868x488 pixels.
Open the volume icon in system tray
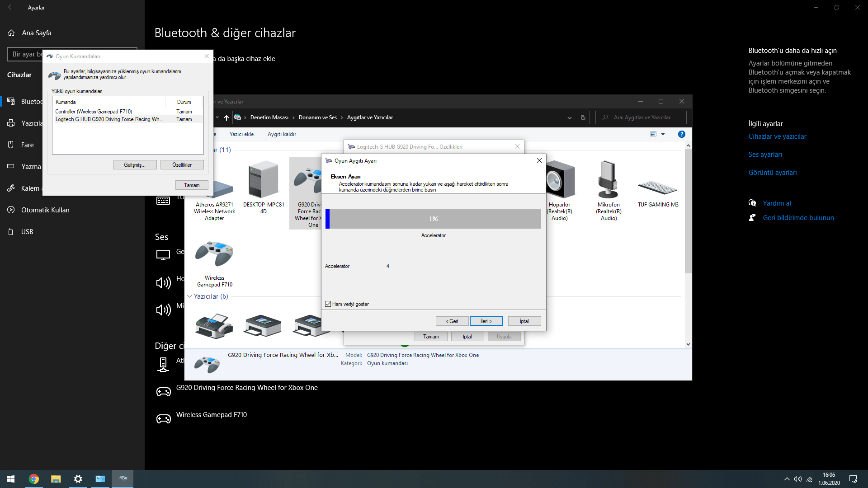pos(798,479)
